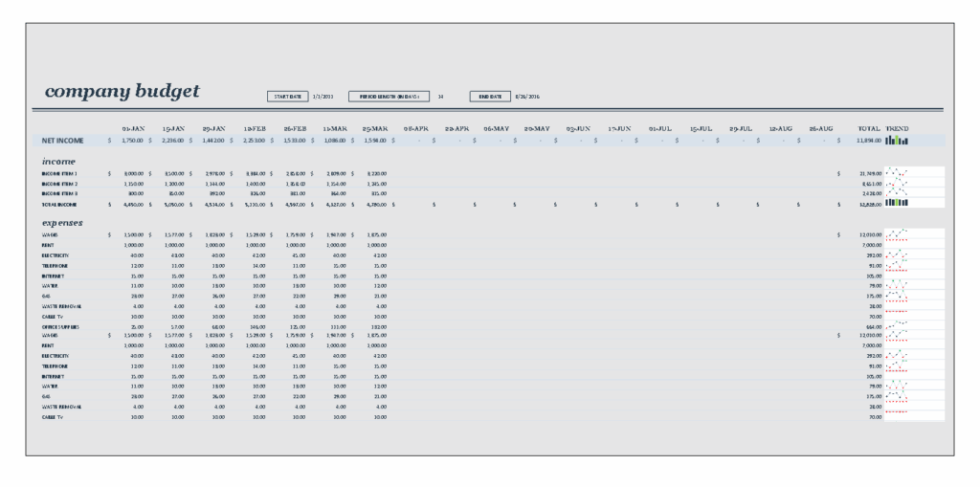Click NET INCOME value 1,750.00 under 01-JAN

pyautogui.click(x=132, y=141)
